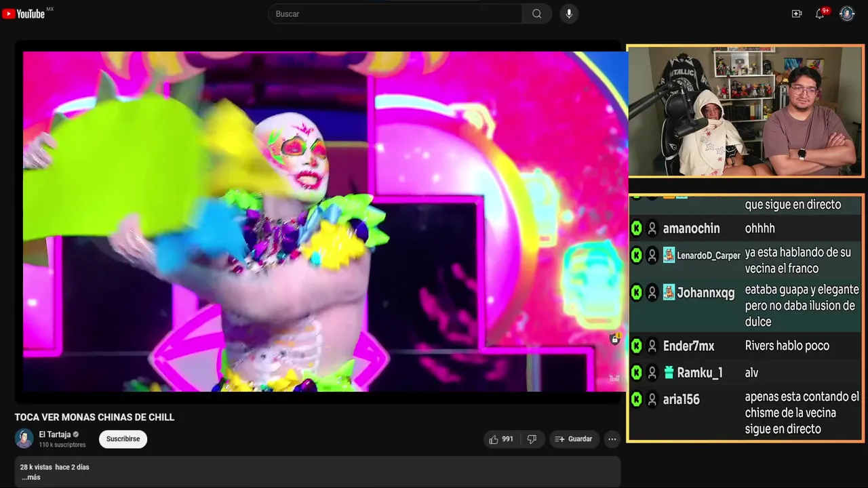Click username Johannxqg in chat
Image resolution: width=868 pixels, height=488 pixels.
[x=705, y=293]
